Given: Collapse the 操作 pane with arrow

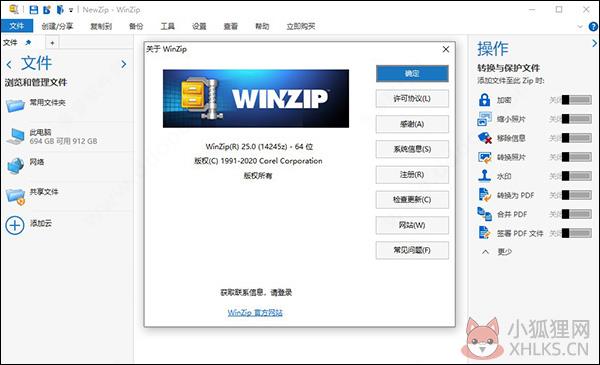Looking at the screenshot, I should [x=594, y=43].
